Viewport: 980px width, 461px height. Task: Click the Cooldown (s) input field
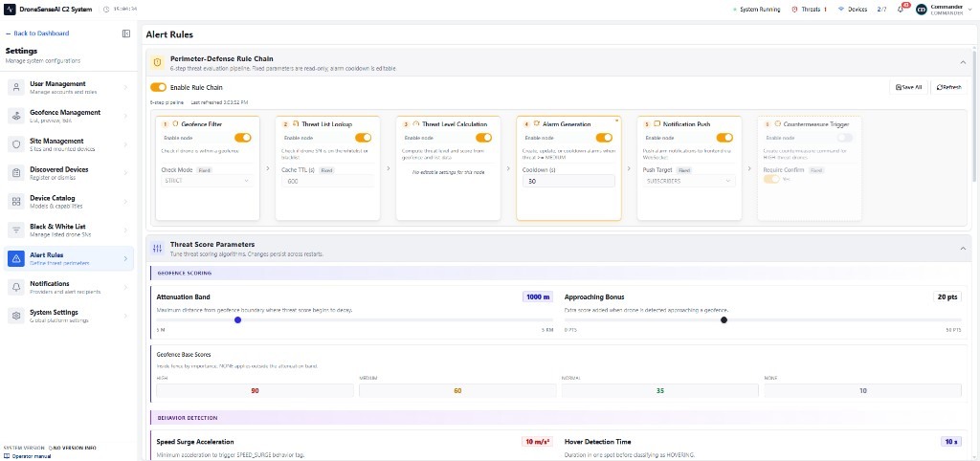(x=568, y=181)
